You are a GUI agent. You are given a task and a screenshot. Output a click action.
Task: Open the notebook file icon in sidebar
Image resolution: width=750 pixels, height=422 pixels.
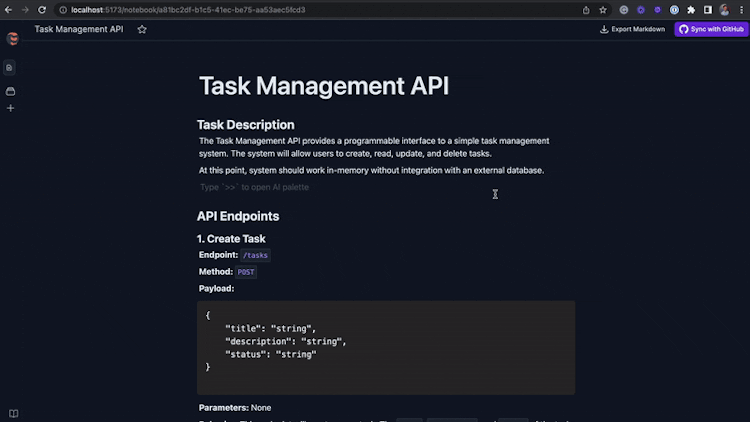10,68
